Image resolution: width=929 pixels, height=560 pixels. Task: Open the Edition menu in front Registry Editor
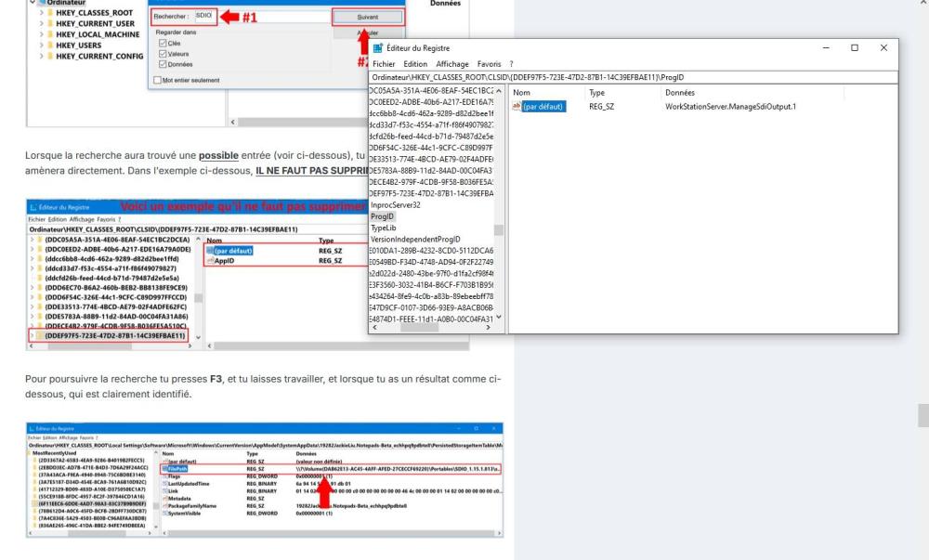click(x=415, y=64)
